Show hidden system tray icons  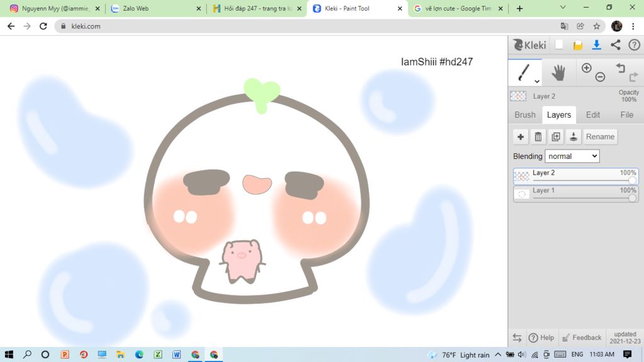[498, 354]
